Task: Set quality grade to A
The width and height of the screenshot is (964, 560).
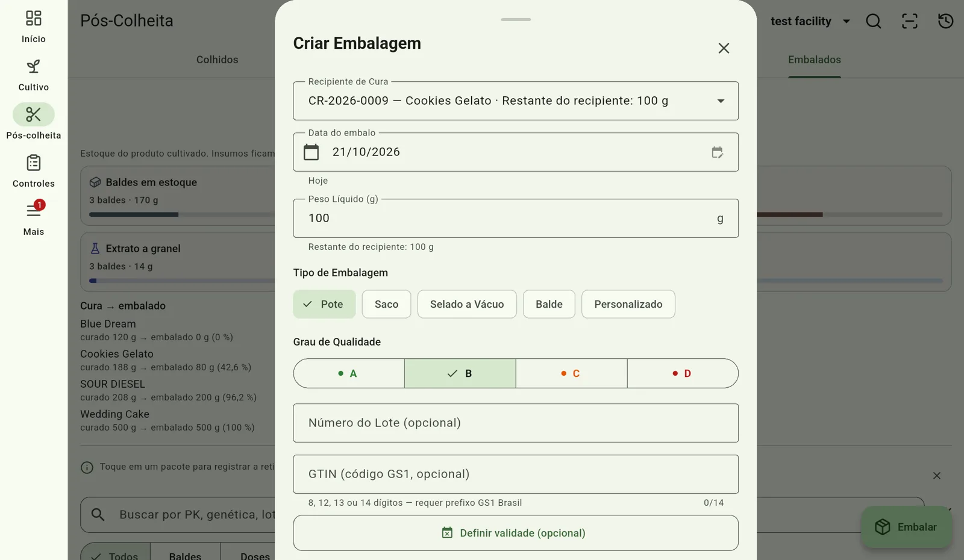Action: click(349, 373)
